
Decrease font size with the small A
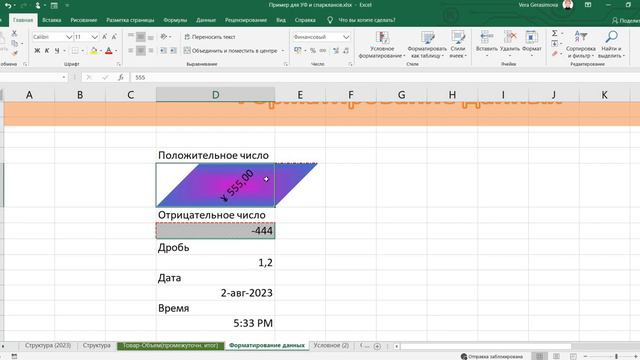114,37
